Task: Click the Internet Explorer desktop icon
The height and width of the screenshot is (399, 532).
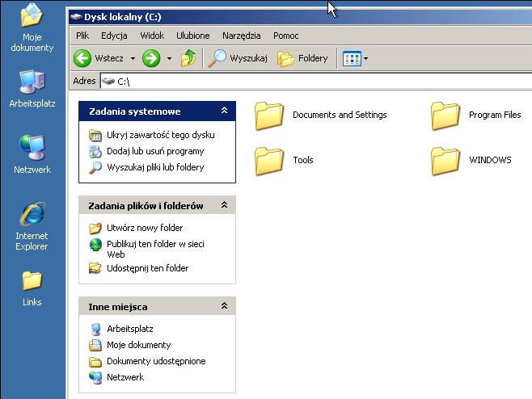Action: pyautogui.click(x=32, y=215)
